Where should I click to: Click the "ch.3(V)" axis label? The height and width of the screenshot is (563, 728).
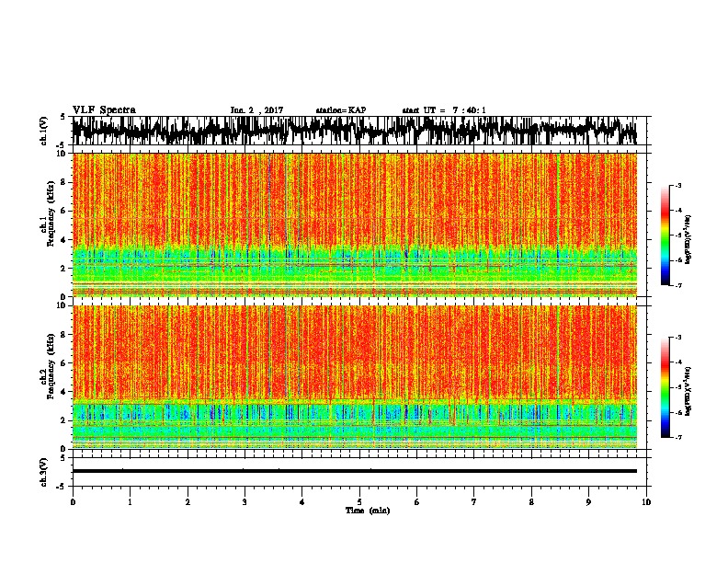pos(44,472)
